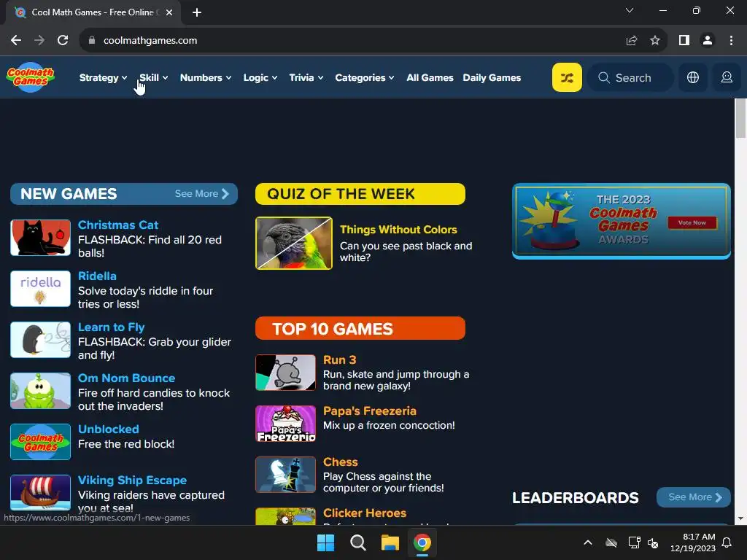
Task: Click the browser forward arrow
Action: [x=39, y=41]
